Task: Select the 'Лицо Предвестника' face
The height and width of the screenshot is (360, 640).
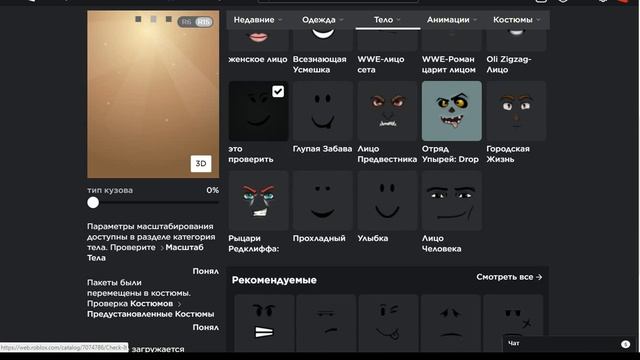Action: (x=387, y=111)
